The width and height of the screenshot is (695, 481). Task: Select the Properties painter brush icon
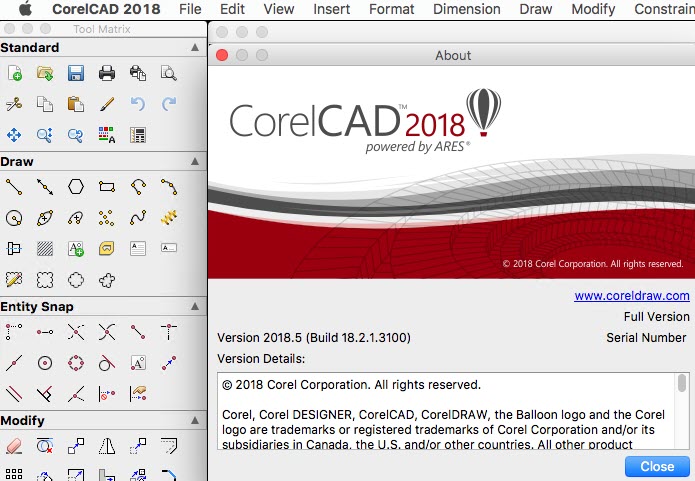point(107,104)
